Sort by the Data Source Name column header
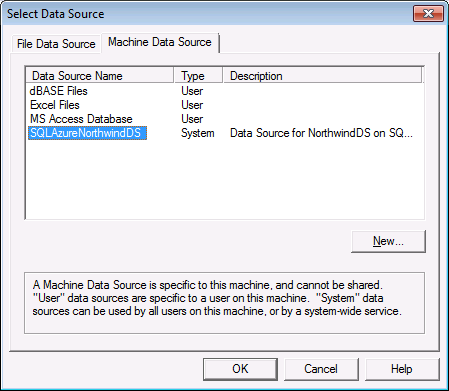Screen dimensions: 449x391 click(100, 76)
